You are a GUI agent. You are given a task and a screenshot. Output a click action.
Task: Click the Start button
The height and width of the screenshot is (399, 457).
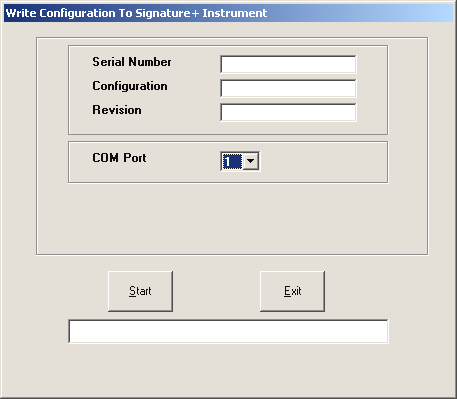coord(140,291)
